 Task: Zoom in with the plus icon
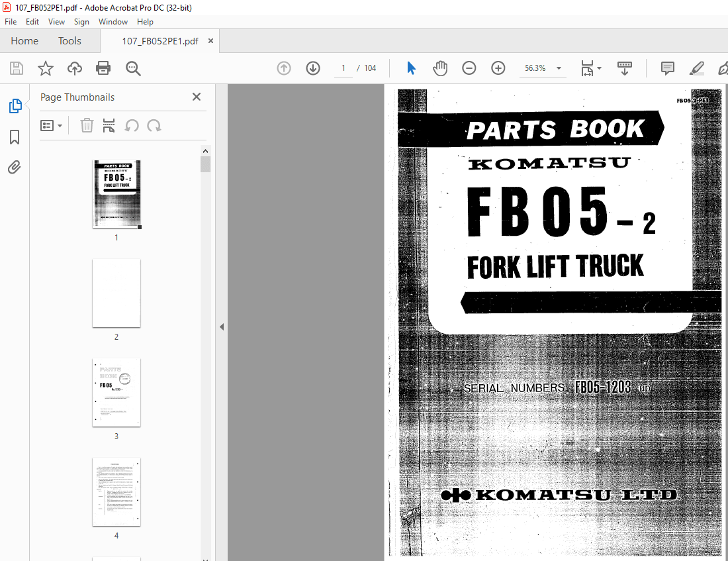[498, 68]
